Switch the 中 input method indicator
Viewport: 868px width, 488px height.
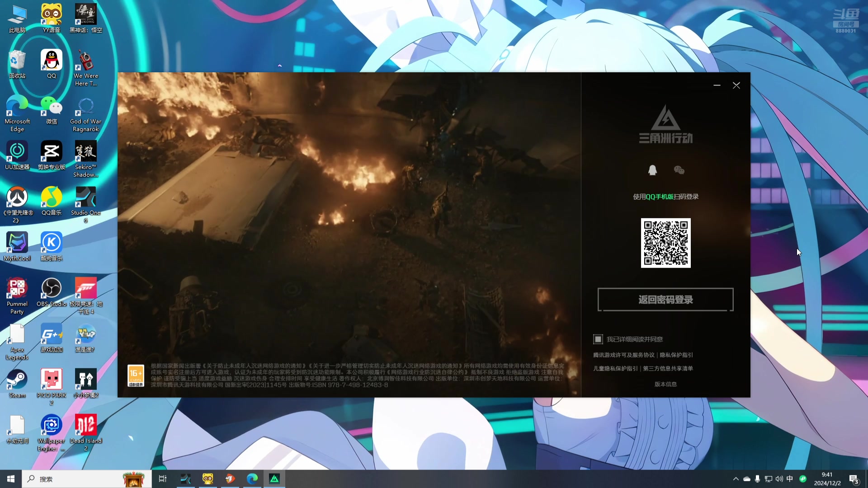[x=790, y=479]
